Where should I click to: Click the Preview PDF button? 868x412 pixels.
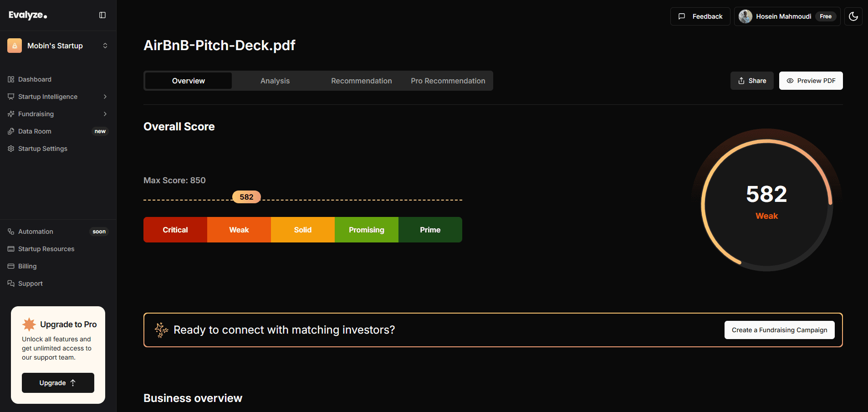point(811,81)
